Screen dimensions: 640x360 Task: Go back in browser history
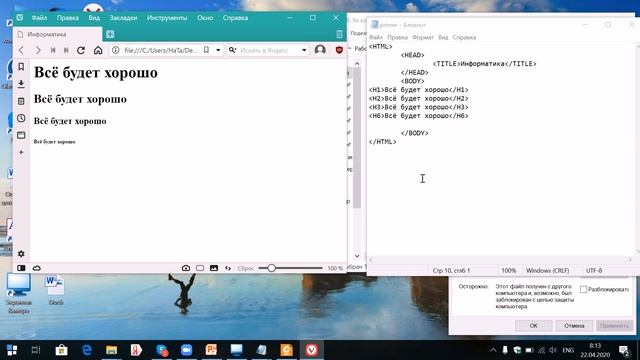point(21,50)
